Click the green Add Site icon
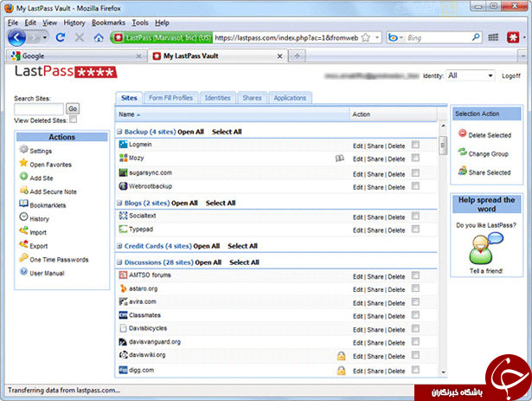 pos(23,177)
